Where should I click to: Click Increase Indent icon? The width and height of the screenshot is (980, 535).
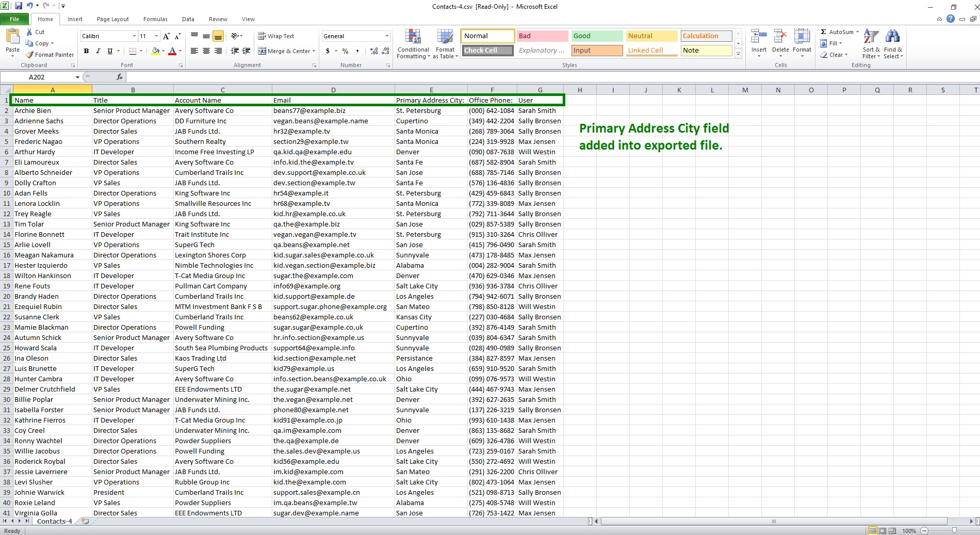pyautogui.click(x=247, y=51)
